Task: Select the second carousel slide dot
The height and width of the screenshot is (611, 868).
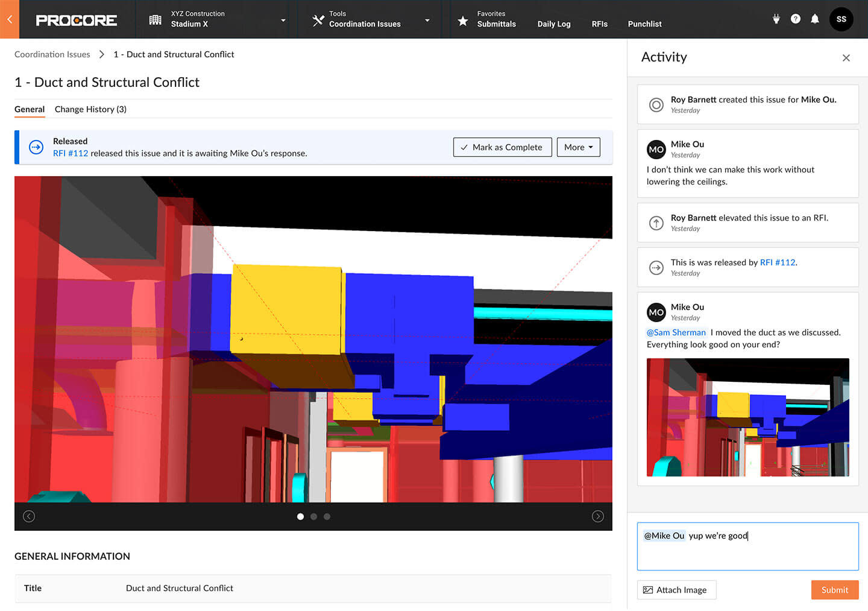Action: click(x=313, y=516)
